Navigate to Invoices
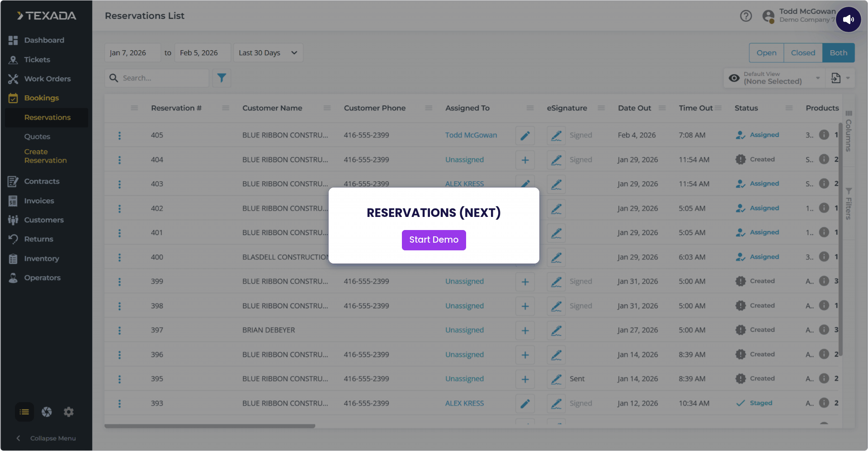Viewport: 868px width, 451px height. tap(39, 201)
